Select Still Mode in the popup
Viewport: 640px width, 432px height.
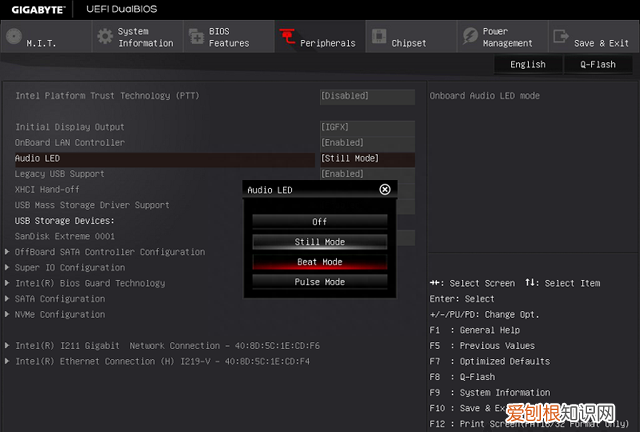319,242
